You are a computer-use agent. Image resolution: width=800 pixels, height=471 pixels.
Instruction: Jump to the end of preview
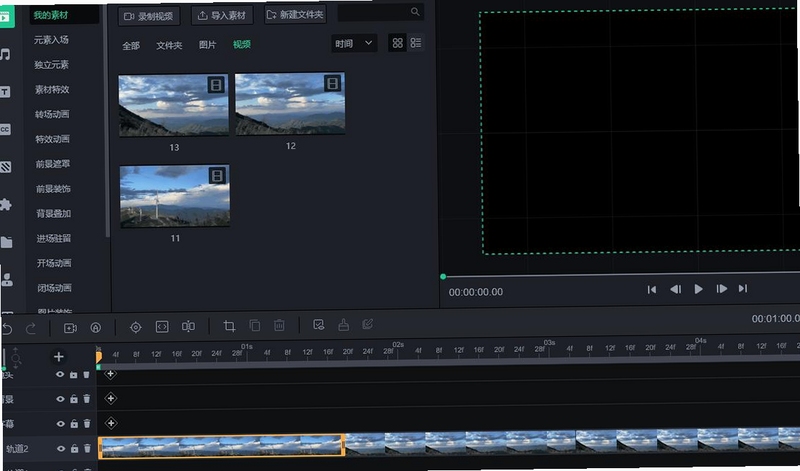pyautogui.click(x=743, y=288)
